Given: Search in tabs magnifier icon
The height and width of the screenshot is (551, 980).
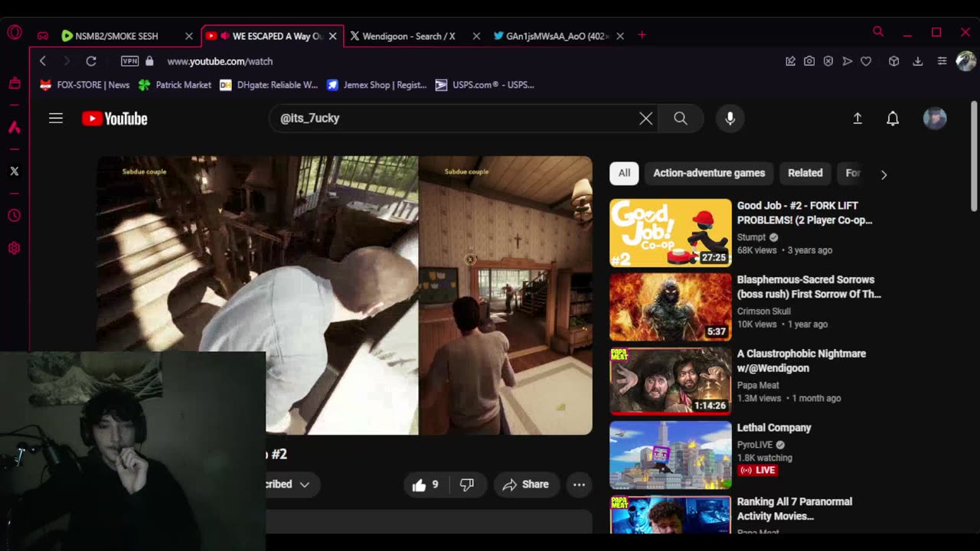Looking at the screenshot, I should pyautogui.click(x=878, y=32).
